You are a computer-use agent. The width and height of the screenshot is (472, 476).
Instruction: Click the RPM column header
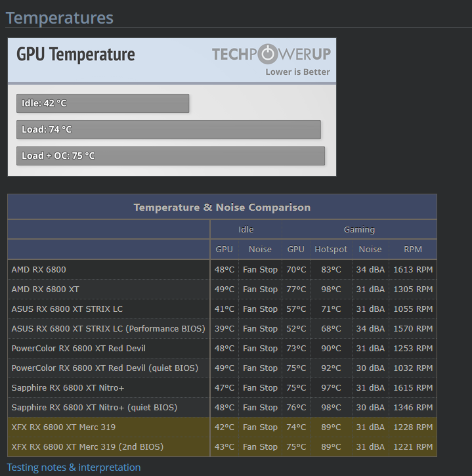[413, 249]
